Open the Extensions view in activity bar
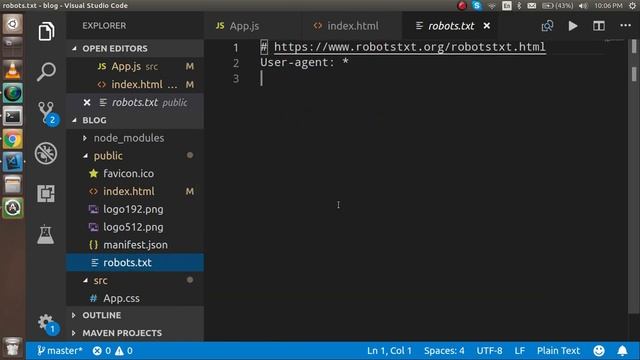Image resolution: width=640 pixels, height=360 pixels. [x=46, y=193]
